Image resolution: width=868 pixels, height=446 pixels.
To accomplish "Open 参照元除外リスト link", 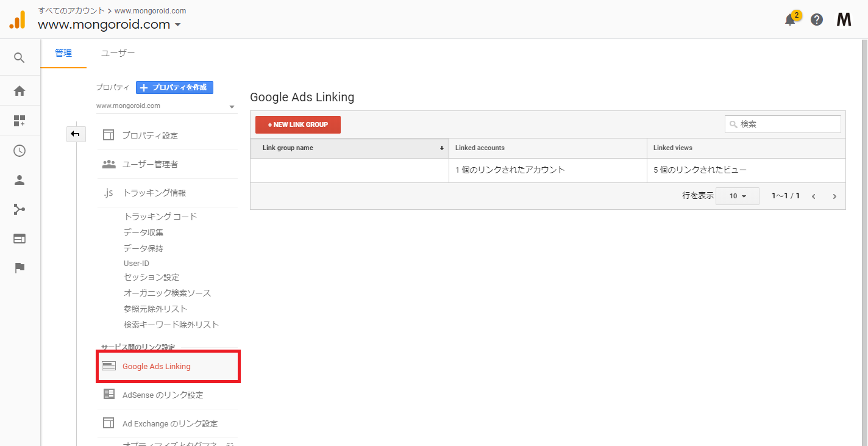I will click(155, 309).
